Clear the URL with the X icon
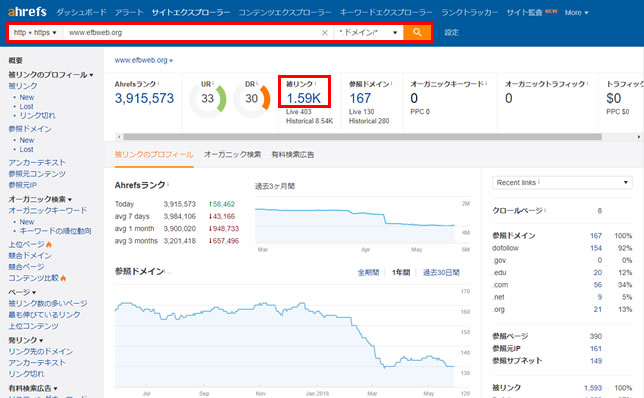The image size is (644, 398). [324, 32]
